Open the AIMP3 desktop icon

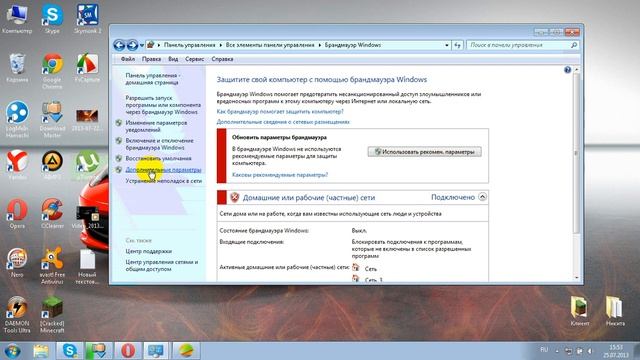point(52,164)
